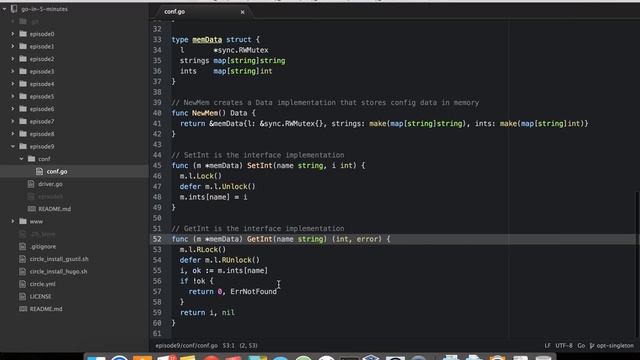
Task: Click the episode9 folder icon
Action: point(23,146)
